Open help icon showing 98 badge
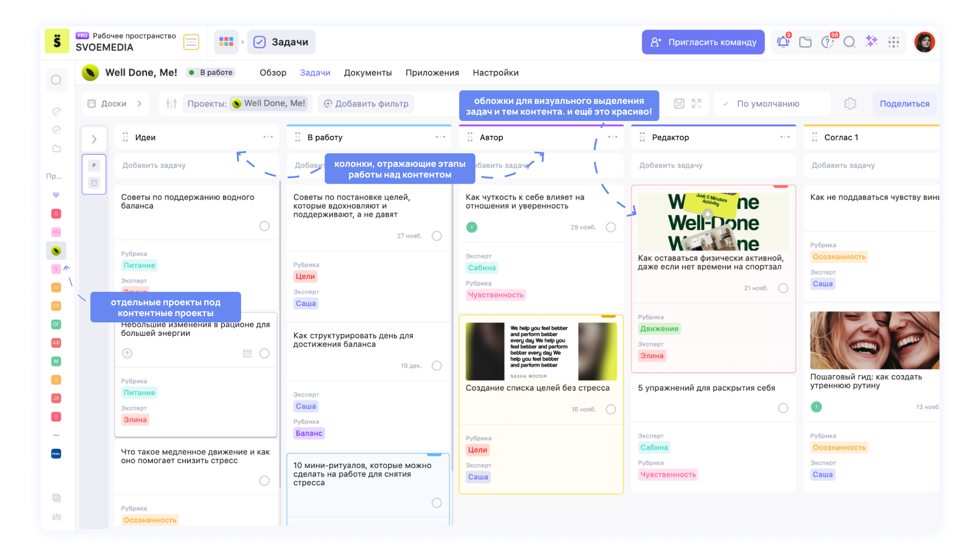Screen dimensions: 980x558 coord(827,42)
